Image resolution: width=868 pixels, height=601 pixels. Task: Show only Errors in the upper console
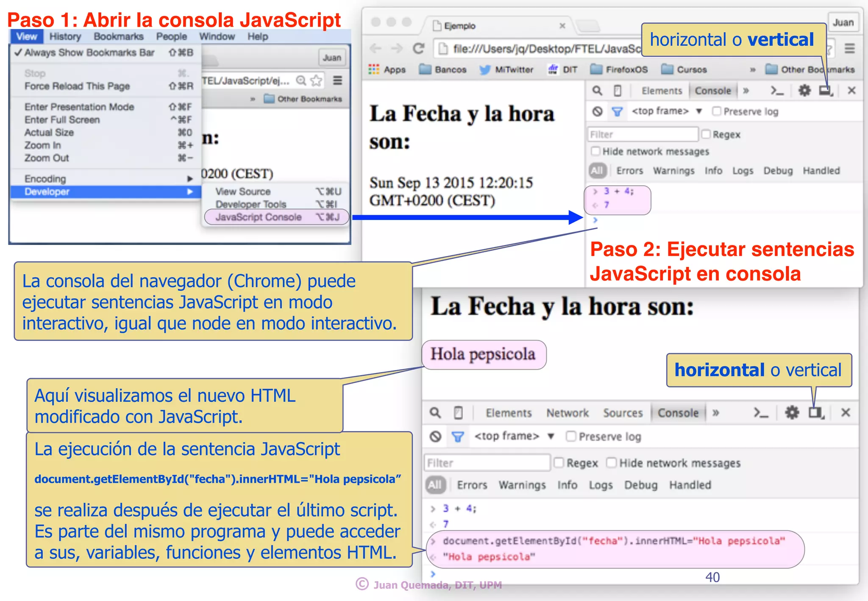630,170
